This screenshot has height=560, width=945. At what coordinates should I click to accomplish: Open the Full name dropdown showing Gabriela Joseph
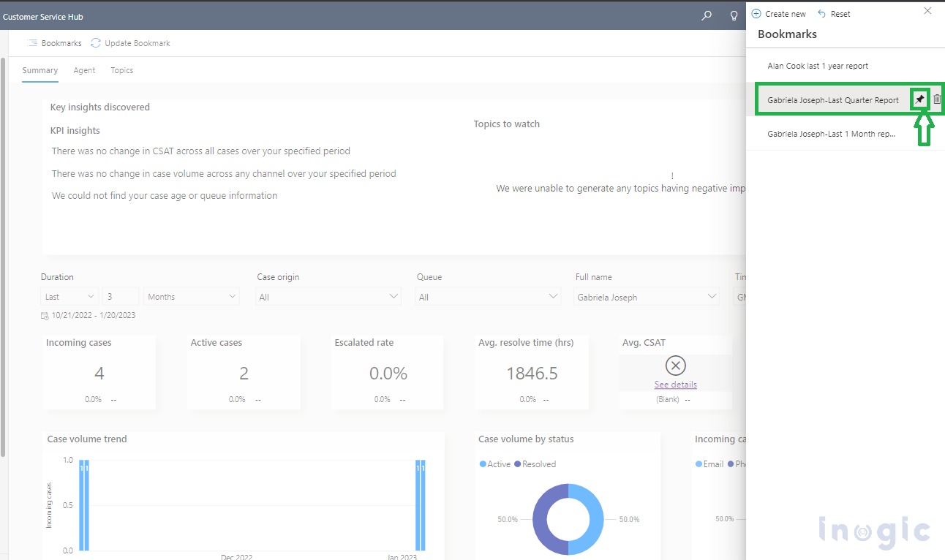click(647, 297)
